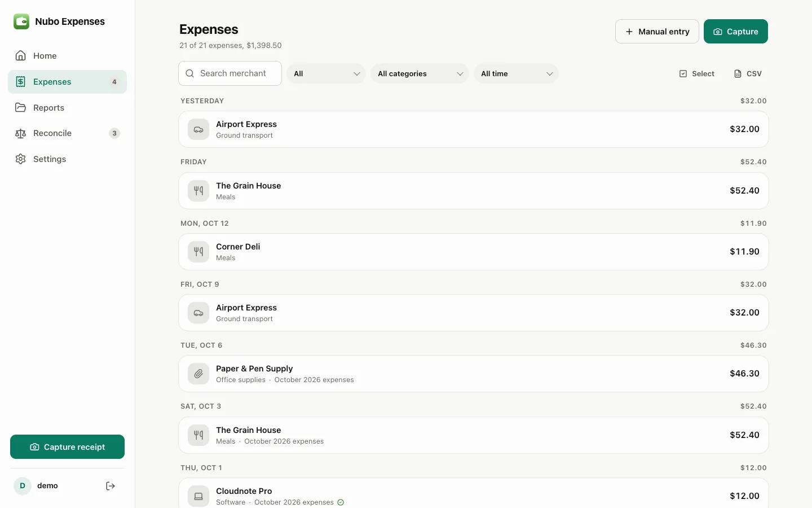Screen dimensions: 812x508
Task: Go to Expenses in the sidebar
Action: [x=67, y=82]
